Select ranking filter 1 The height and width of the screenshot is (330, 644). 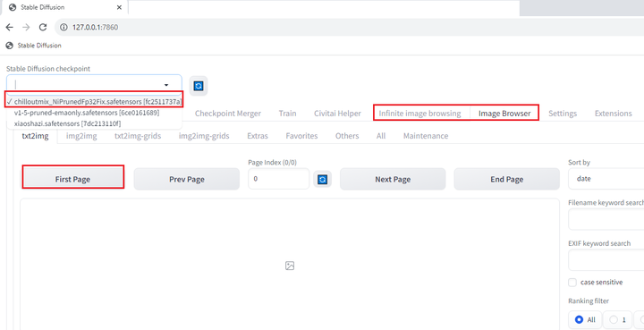617,320
